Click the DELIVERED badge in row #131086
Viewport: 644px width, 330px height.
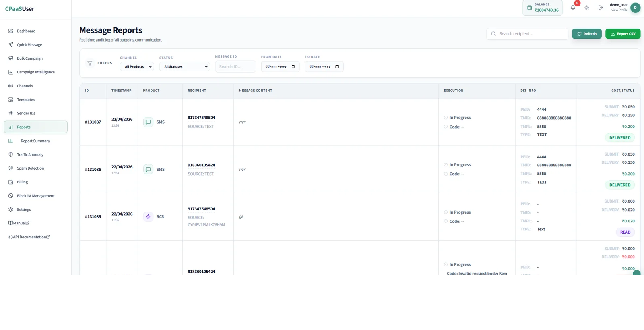tap(620, 185)
